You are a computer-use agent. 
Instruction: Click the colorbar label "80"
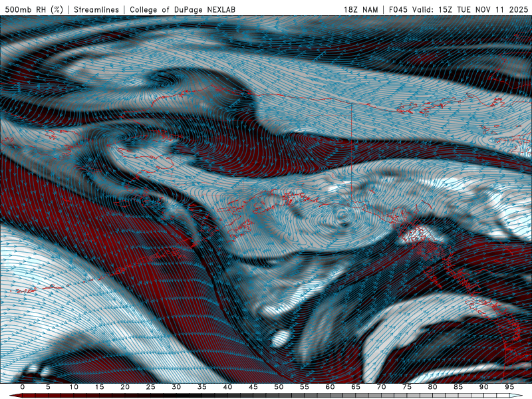tap(433, 387)
